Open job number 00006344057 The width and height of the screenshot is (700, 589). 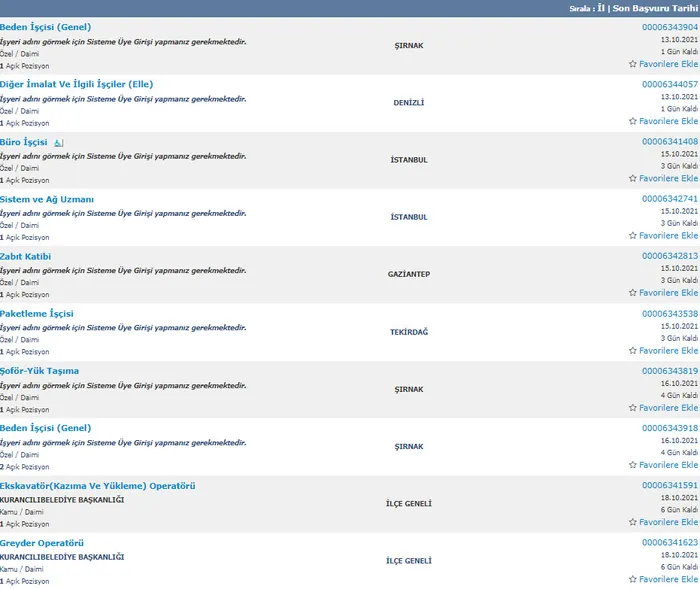coord(669,84)
